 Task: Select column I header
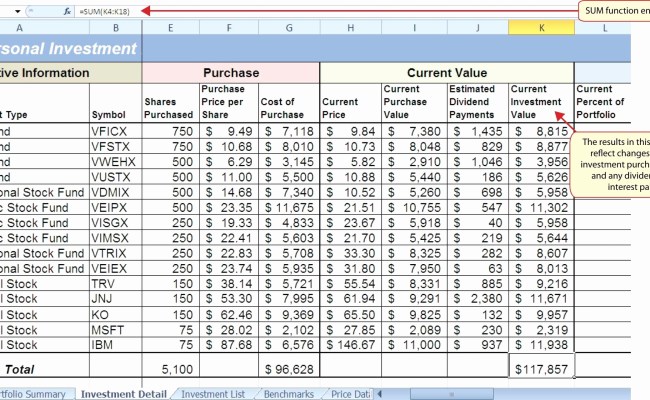tap(415, 28)
